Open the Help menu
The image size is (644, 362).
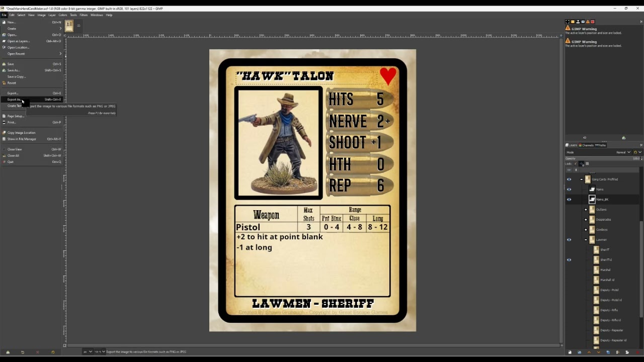[109, 15]
